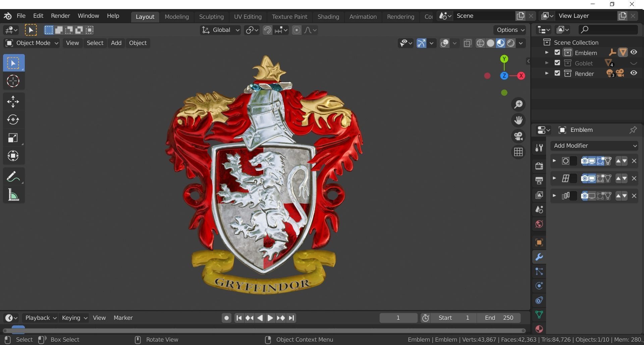Select the Transform tool
Image resolution: width=644 pixels, height=345 pixels.
(13, 156)
